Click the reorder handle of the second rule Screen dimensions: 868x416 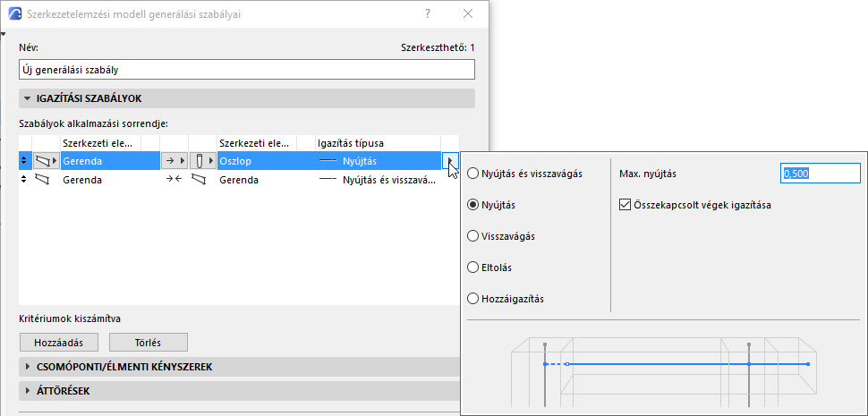pyautogui.click(x=24, y=180)
